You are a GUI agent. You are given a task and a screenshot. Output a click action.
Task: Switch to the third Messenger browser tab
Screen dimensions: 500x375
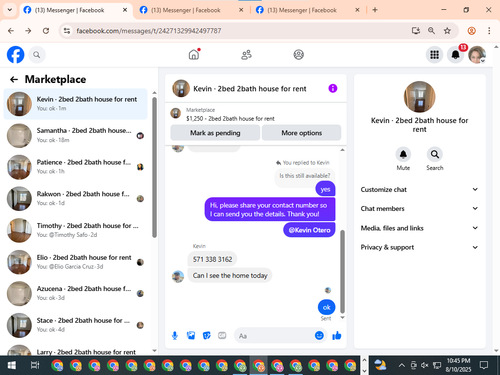tap(307, 10)
